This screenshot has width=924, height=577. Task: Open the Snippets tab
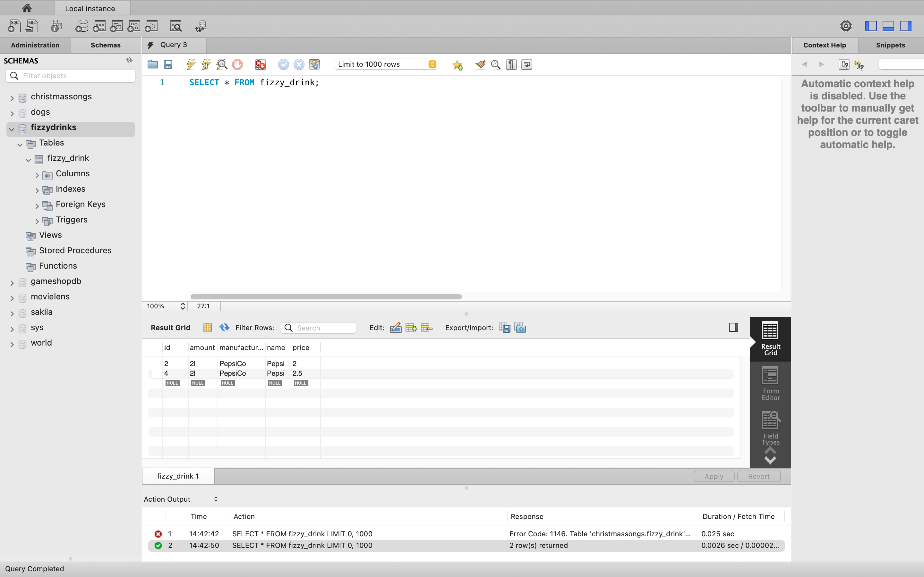890,45
